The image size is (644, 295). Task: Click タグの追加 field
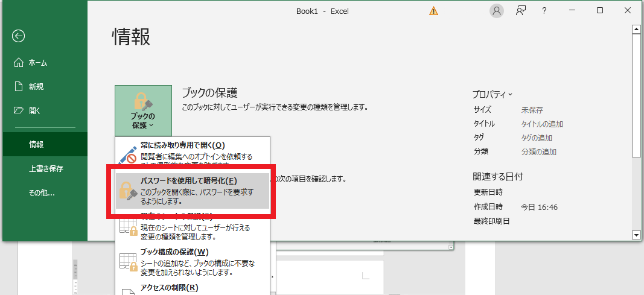[537, 138]
